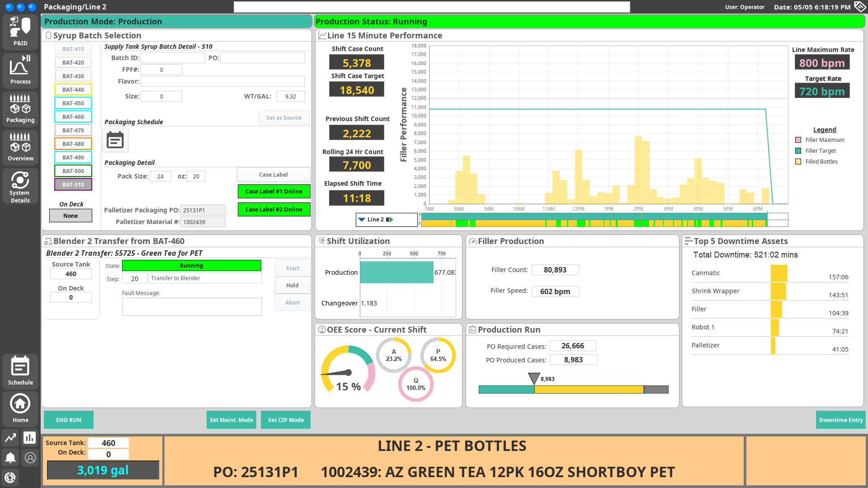Open the P&ID navigation view
Screen dimensions: 868x488
20,31
